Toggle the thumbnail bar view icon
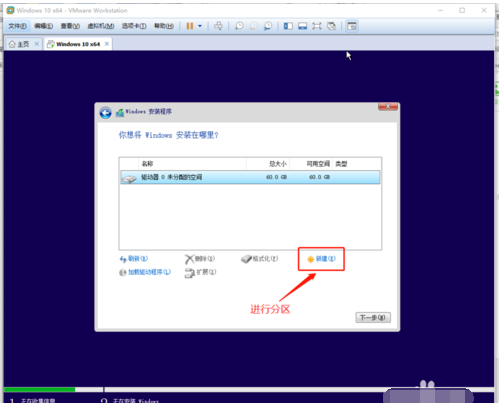This screenshot has height=403, width=499. coord(302,26)
